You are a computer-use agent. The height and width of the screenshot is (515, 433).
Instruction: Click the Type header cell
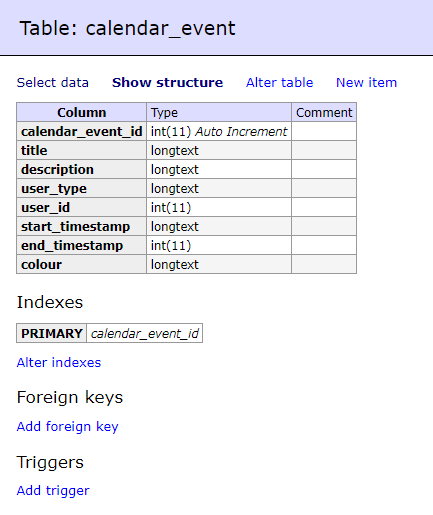[x=219, y=112]
